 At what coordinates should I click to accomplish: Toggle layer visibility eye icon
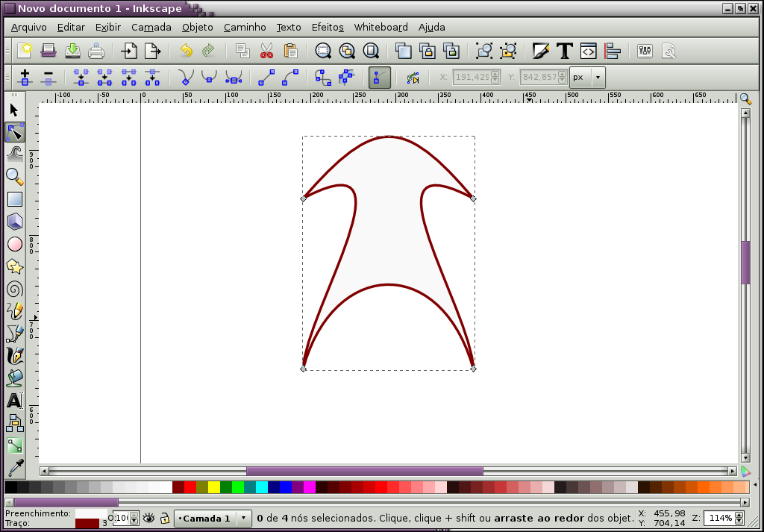tap(148, 518)
